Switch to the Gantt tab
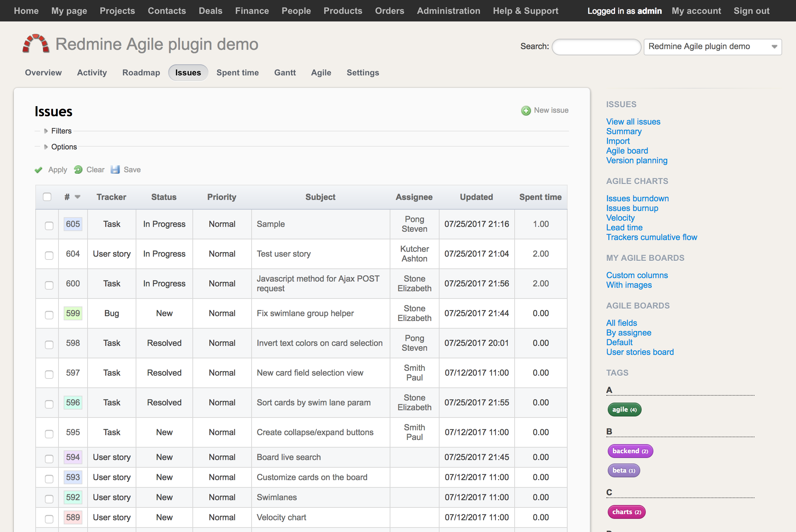Viewport: 796px width, 532px height. click(285, 73)
